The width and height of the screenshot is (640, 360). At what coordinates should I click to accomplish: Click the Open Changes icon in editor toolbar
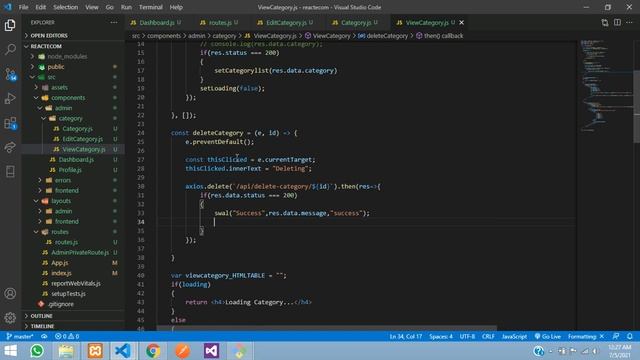[x=604, y=22]
